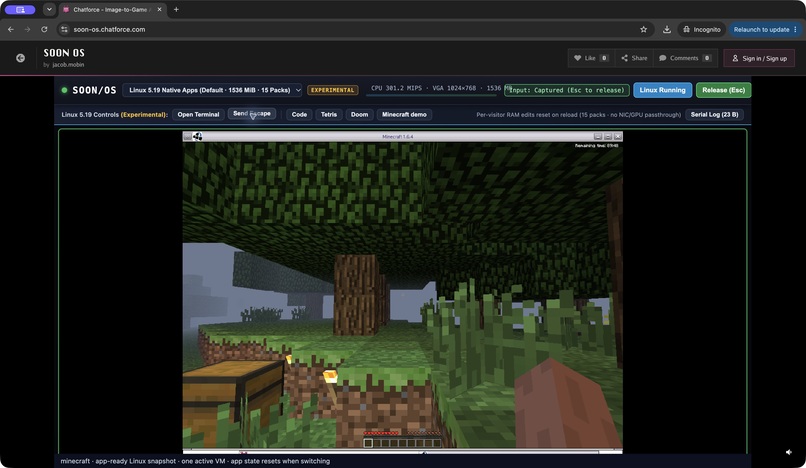The width and height of the screenshot is (806, 468).
Task: Bookmark this page with the star icon
Action: 644,29
